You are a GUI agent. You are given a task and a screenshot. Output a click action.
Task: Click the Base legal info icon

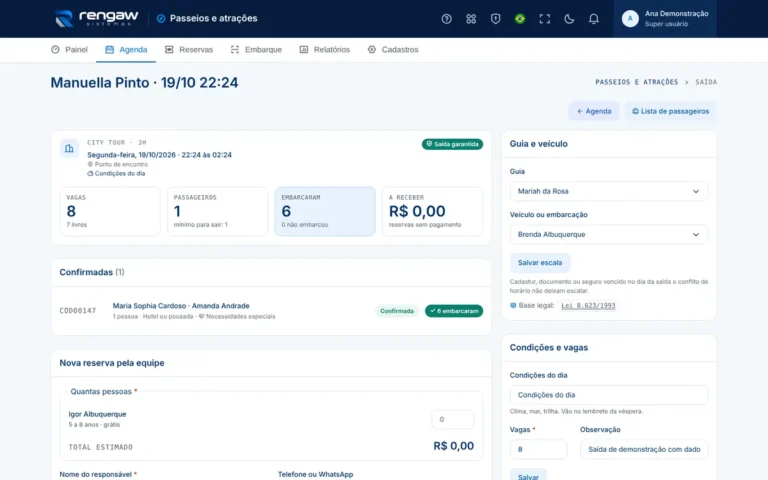[513, 305]
